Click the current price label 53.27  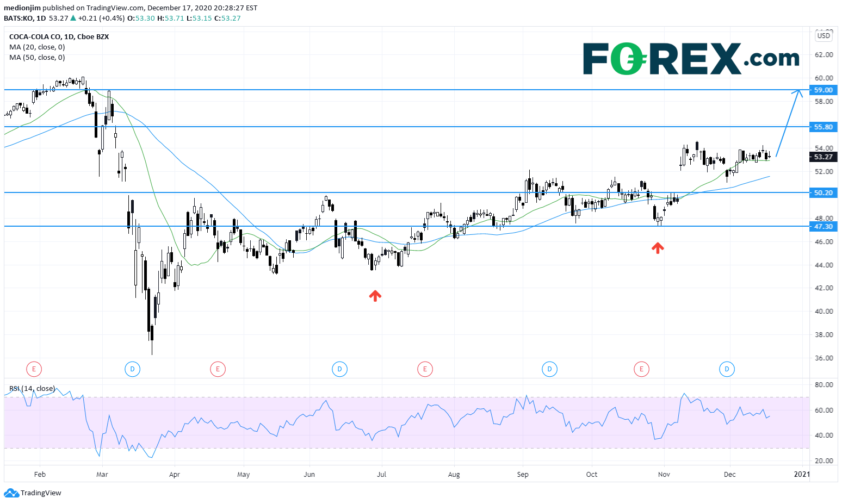tap(823, 157)
